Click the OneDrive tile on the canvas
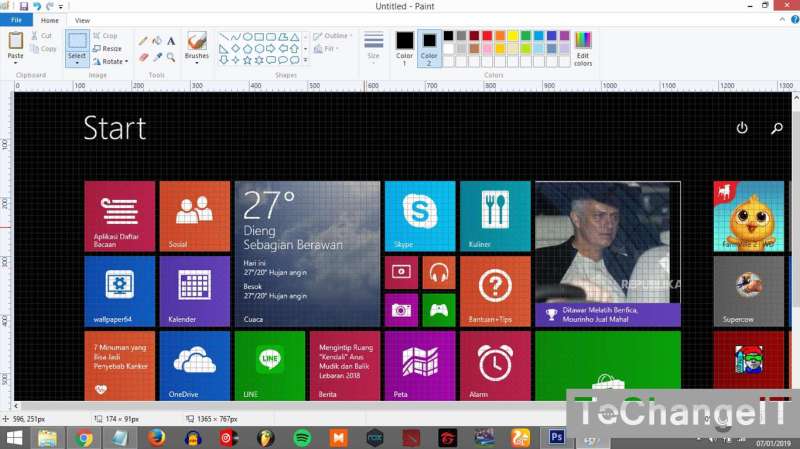 pos(194,366)
